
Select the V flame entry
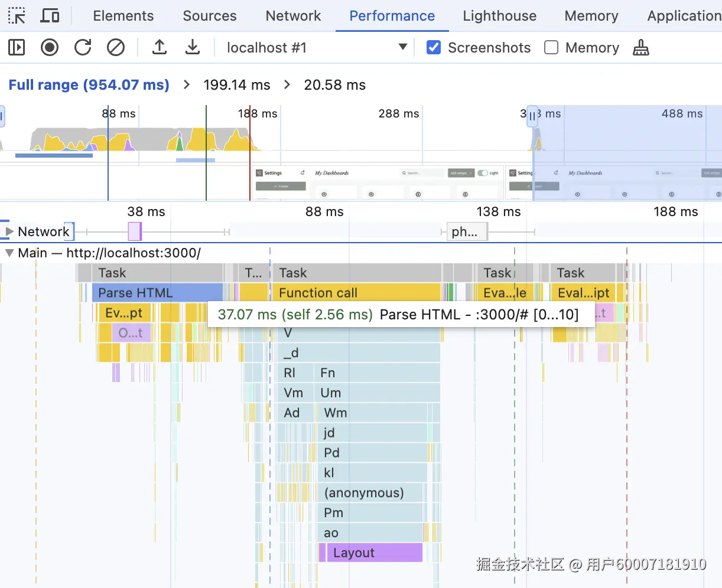point(359,334)
